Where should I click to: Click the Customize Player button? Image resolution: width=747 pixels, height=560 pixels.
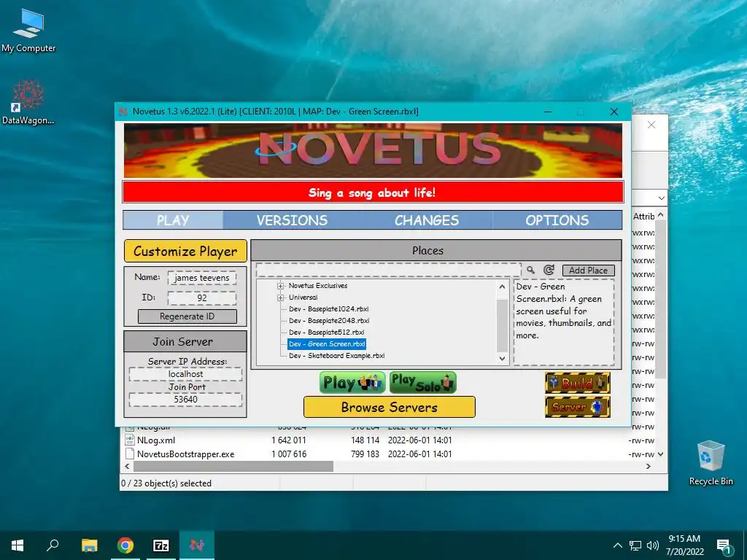coord(185,251)
